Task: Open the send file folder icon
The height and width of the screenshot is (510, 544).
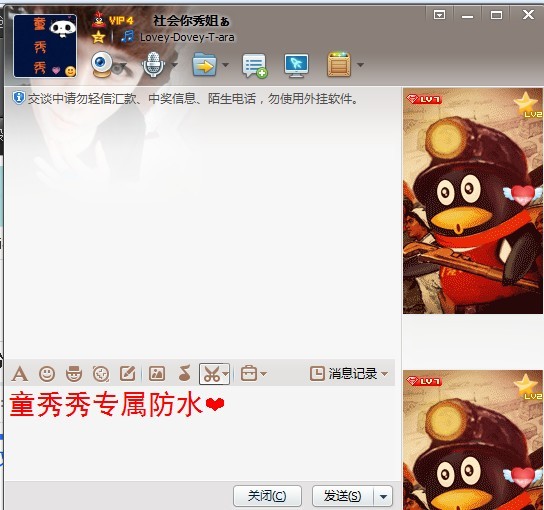Action: coord(204,65)
